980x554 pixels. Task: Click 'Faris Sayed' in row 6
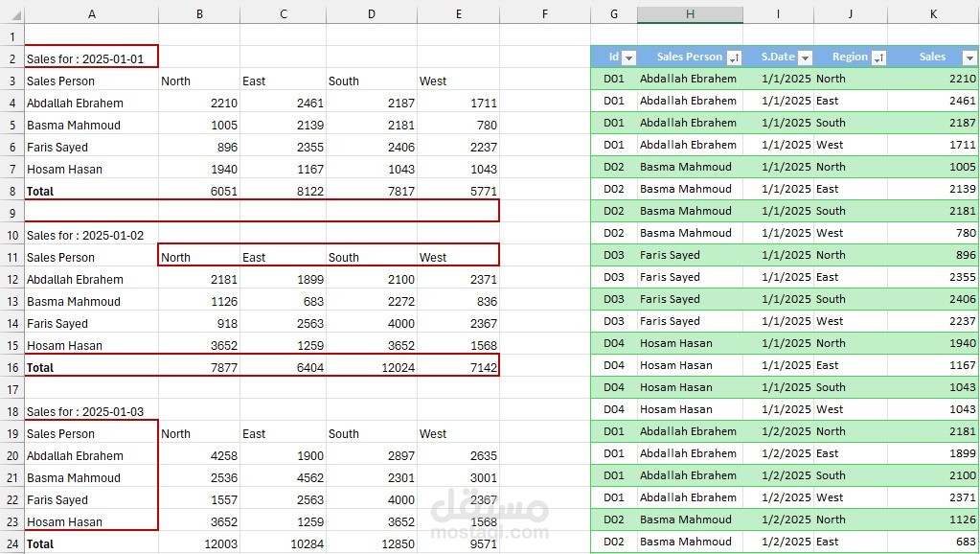click(x=57, y=148)
